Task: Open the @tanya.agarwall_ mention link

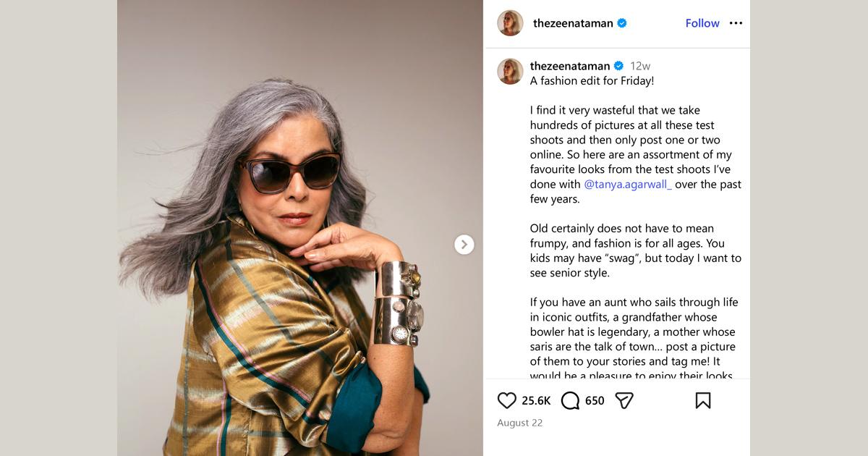Action: (628, 185)
